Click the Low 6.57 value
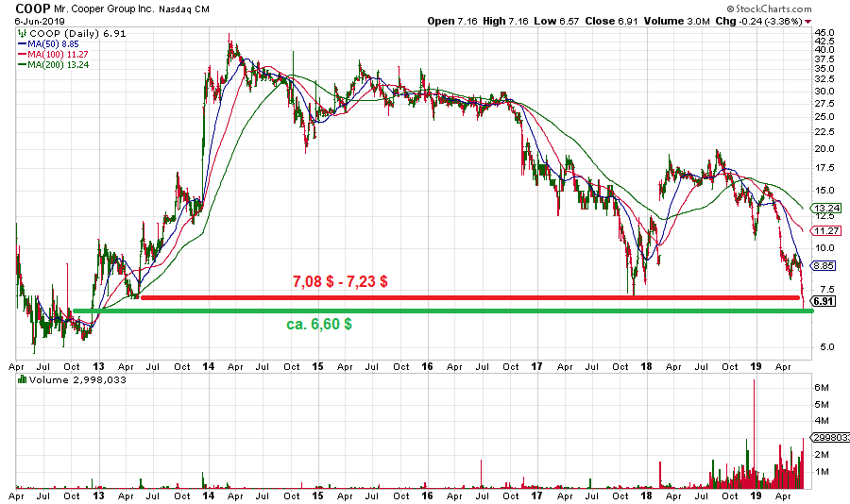Image resolution: width=850 pixels, height=504 pixels. tap(556, 21)
